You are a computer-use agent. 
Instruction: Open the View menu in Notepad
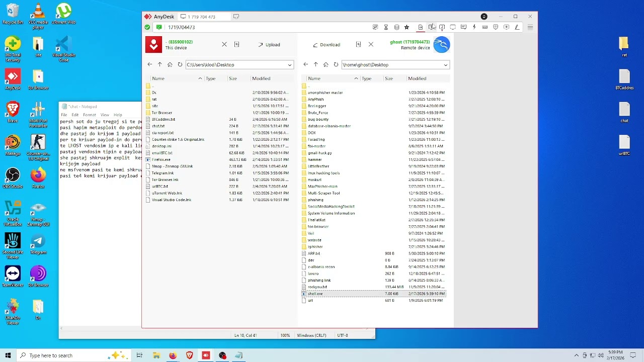[105, 115]
